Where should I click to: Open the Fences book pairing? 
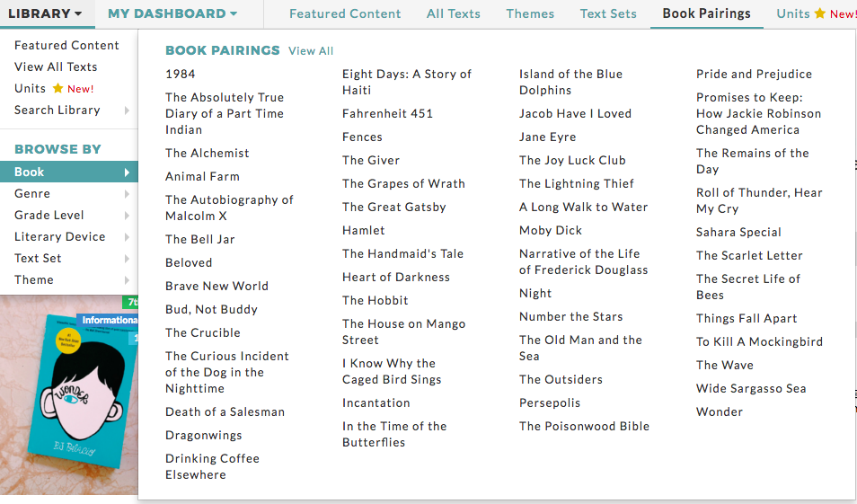coord(362,137)
